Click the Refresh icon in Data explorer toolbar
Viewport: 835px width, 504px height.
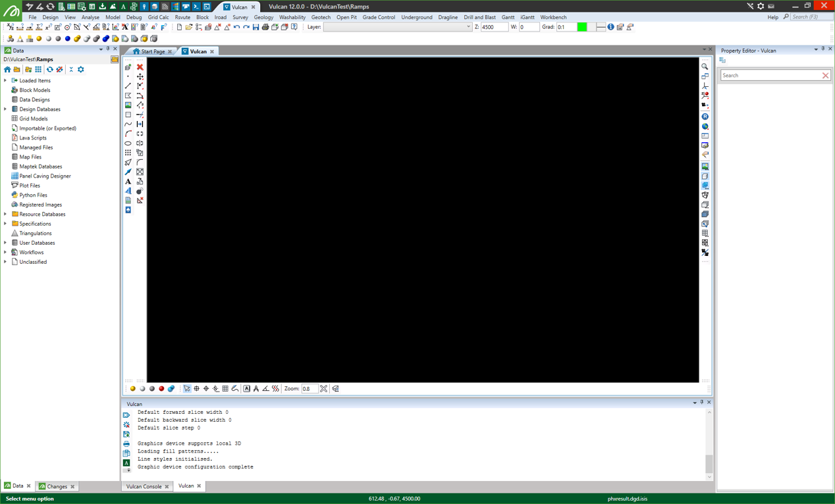tap(49, 69)
